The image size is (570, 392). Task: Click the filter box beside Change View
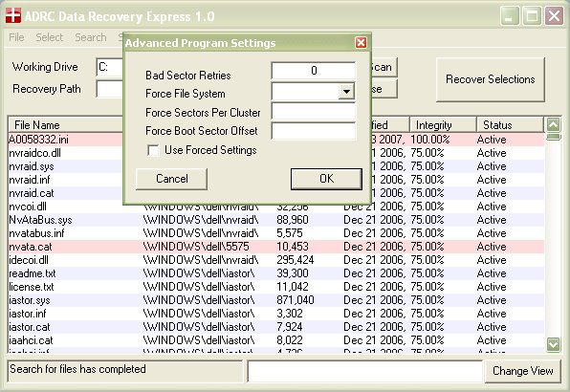click(364, 371)
